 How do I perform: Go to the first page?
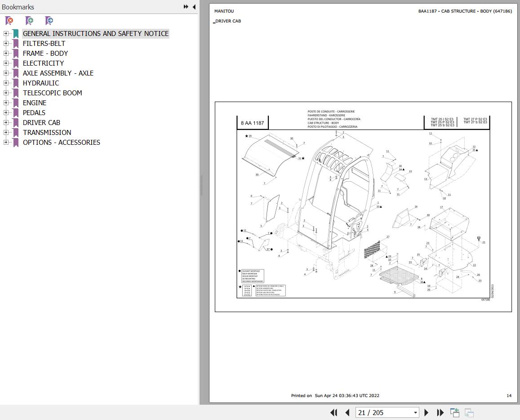coord(333,412)
